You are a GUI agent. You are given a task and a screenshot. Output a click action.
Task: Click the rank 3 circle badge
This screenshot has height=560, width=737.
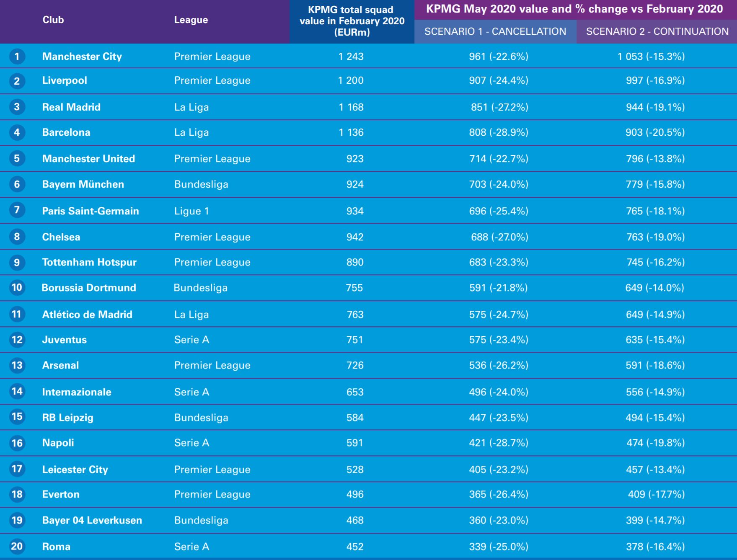point(17,107)
